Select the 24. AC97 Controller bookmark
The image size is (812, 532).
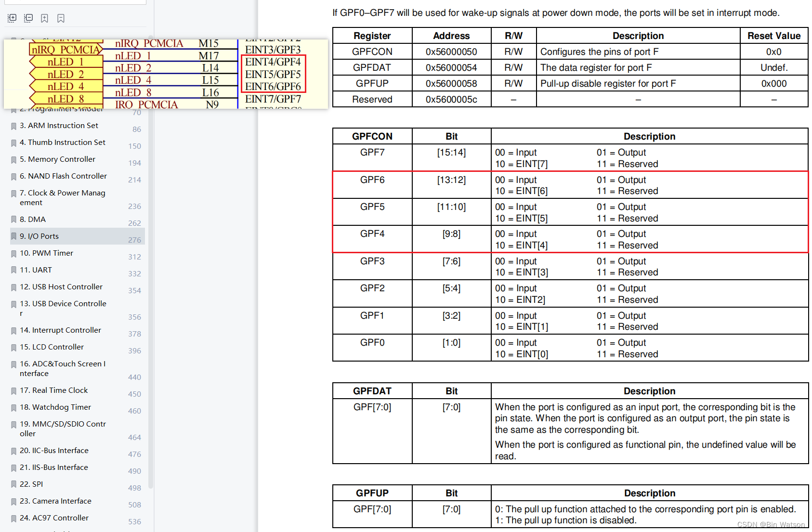pos(54,518)
